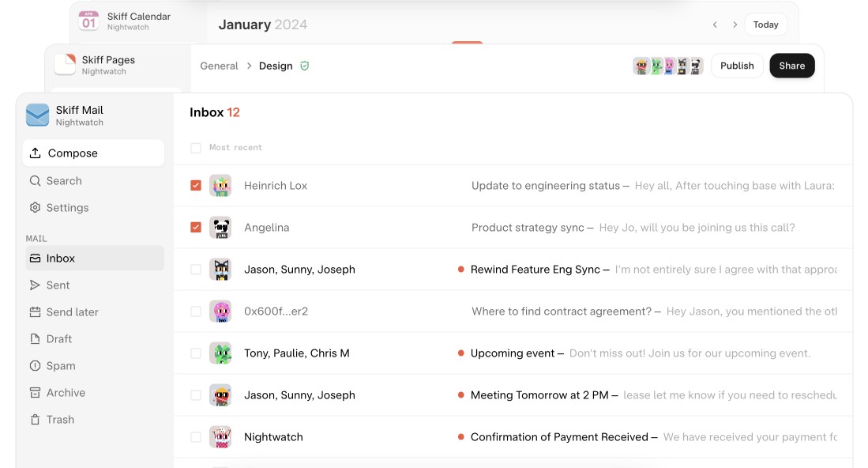The image size is (868, 468).
Task: Open the Archive folder
Action: 95,393
